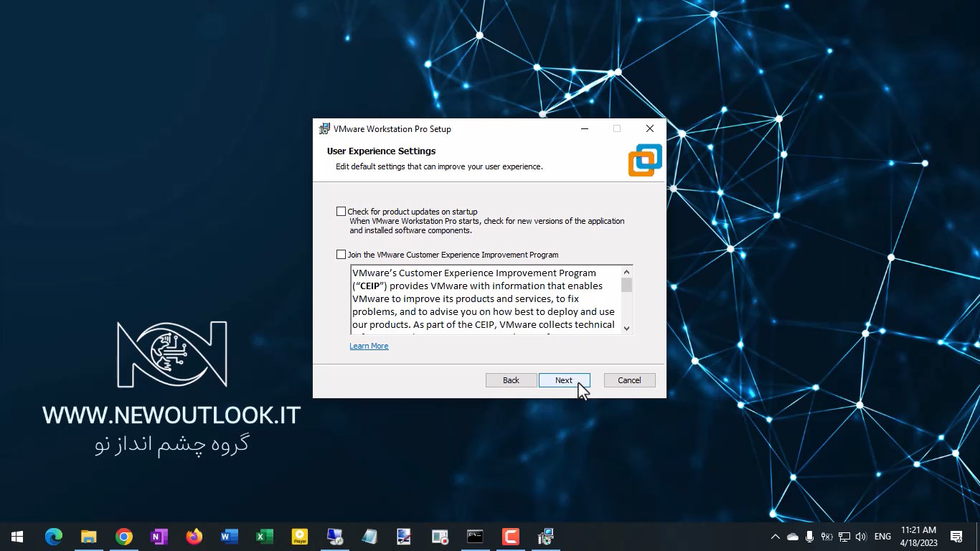Open the remote desktop monitor icon in taskbar
980x551 pixels.
(335, 537)
